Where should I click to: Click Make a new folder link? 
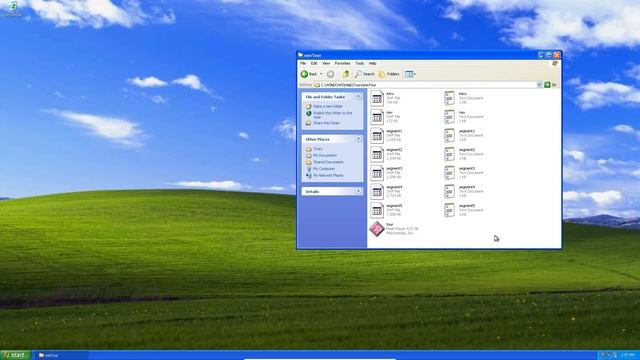[x=328, y=107]
